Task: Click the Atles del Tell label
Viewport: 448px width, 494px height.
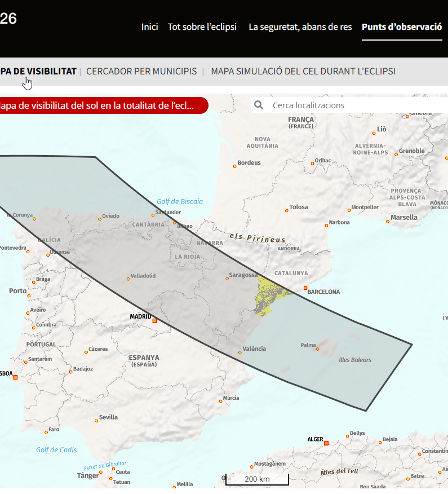Action: pyautogui.click(x=339, y=471)
